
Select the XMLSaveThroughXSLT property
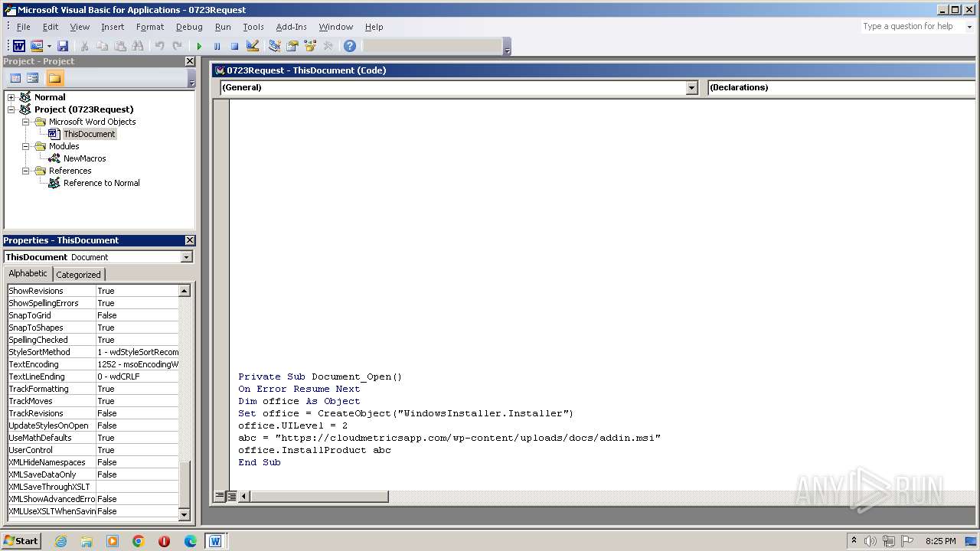[93, 487]
